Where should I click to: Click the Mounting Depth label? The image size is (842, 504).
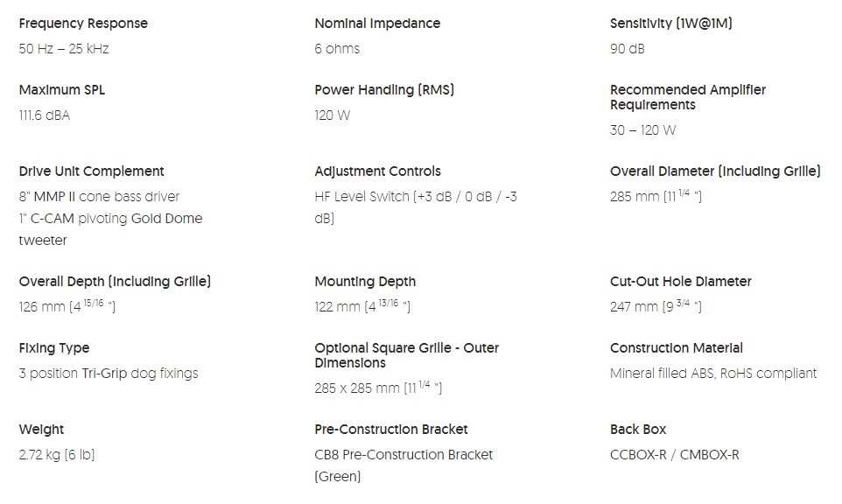click(x=365, y=282)
